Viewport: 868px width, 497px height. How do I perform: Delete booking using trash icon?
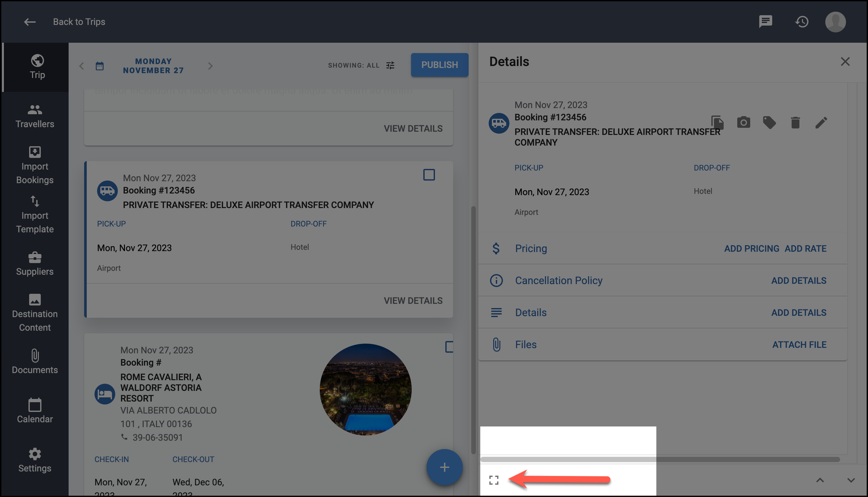795,123
